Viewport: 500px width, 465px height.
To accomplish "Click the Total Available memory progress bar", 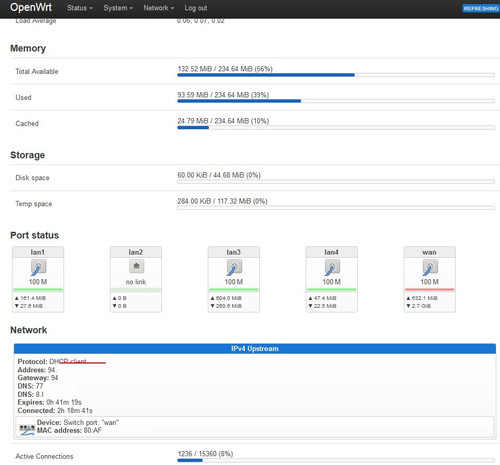I will coord(336,75).
